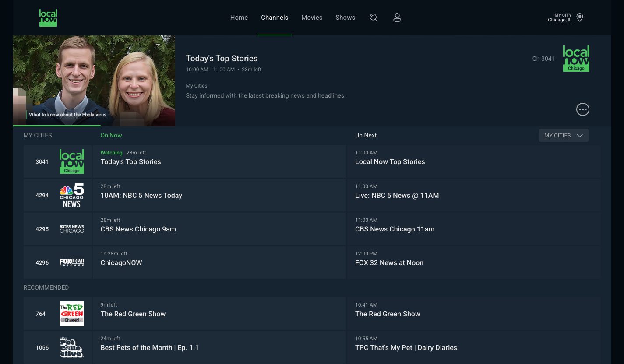Click the MY CITIES section label on left
624x364 pixels.
click(38, 135)
